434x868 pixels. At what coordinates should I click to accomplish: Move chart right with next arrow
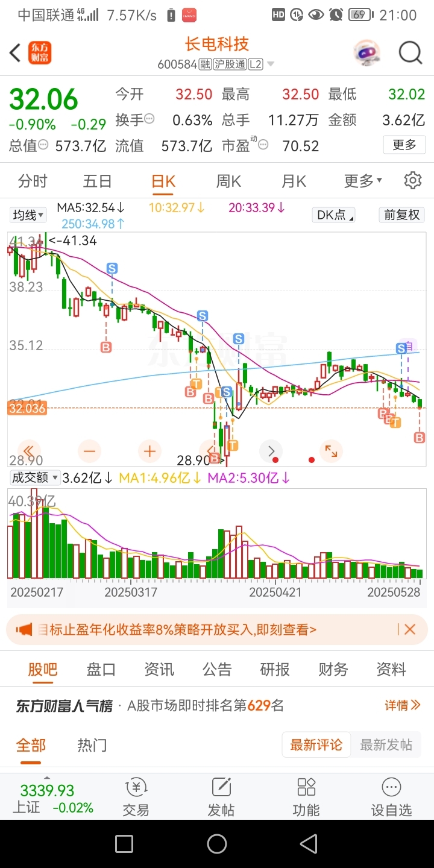point(271,451)
